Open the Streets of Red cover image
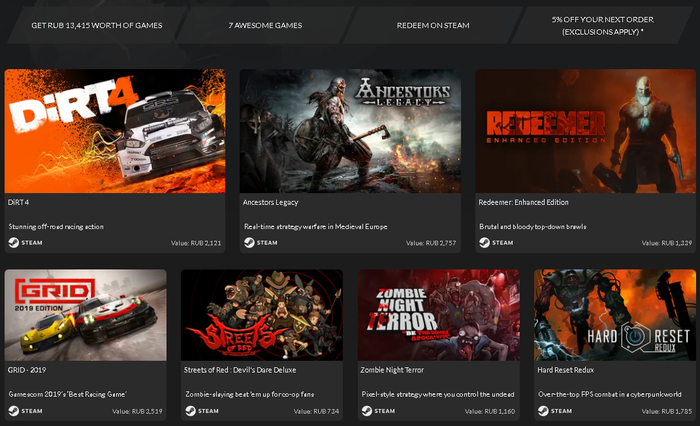Screen dimensions: 700x426 [262, 315]
